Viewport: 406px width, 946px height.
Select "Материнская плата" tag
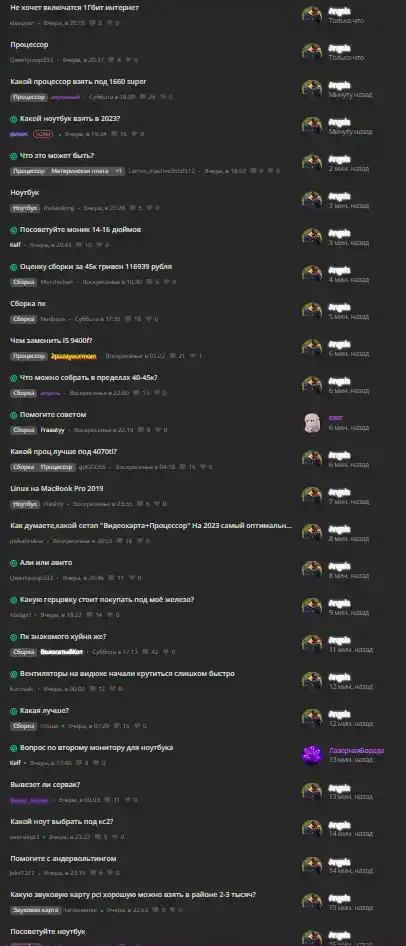pos(80,171)
